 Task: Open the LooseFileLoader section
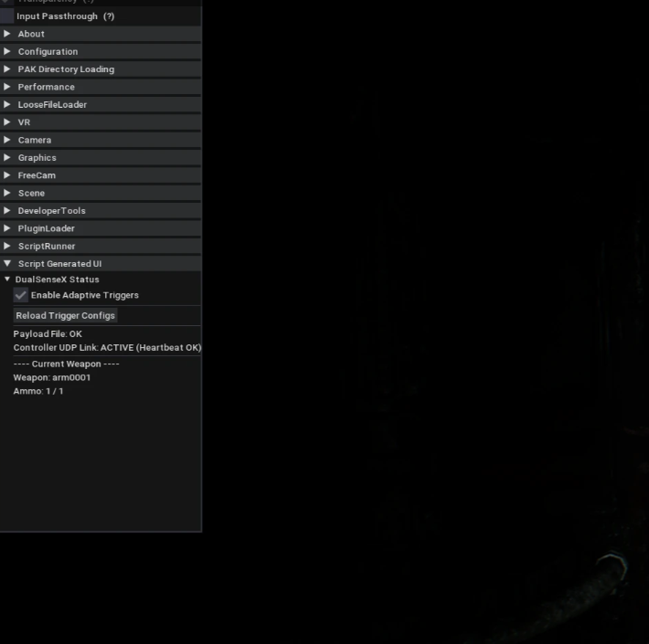(101, 105)
